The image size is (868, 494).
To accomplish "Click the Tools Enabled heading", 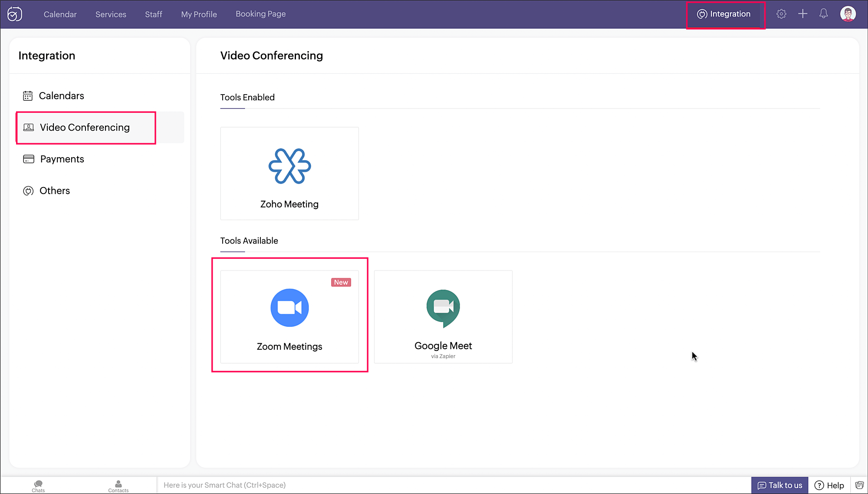I will point(247,97).
